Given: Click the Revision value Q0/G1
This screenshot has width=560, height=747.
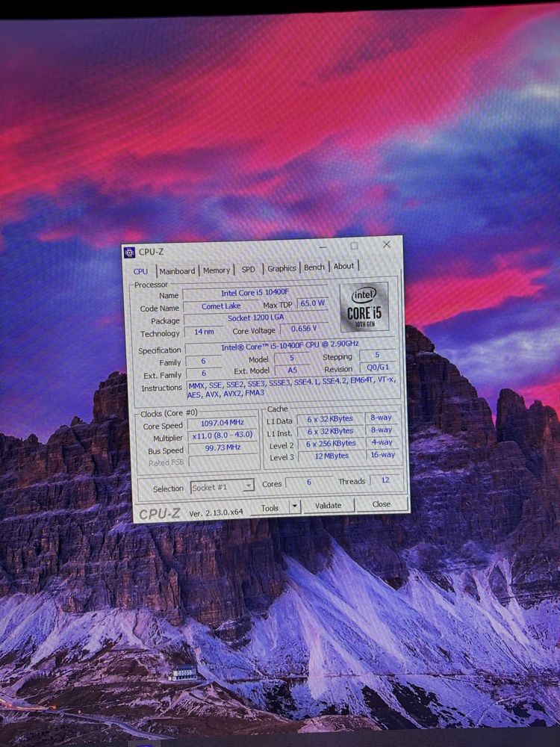Looking at the screenshot, I should [x=377, y=368].
